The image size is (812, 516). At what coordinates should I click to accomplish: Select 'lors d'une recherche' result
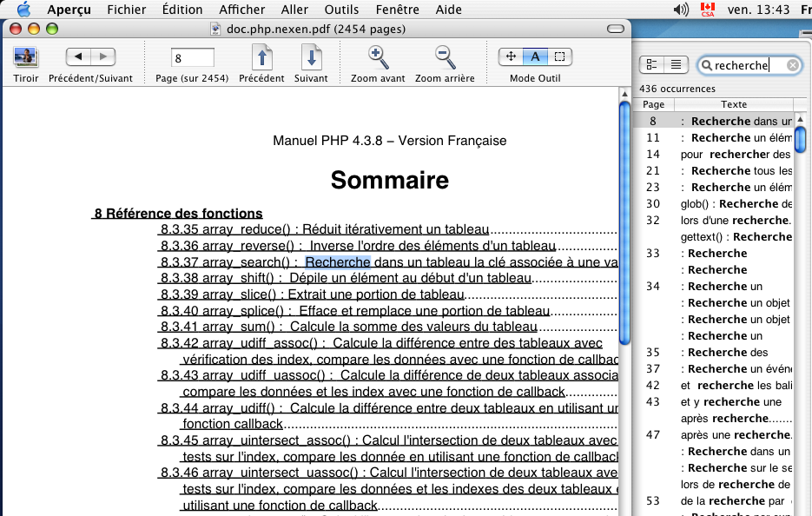point(713,221)
